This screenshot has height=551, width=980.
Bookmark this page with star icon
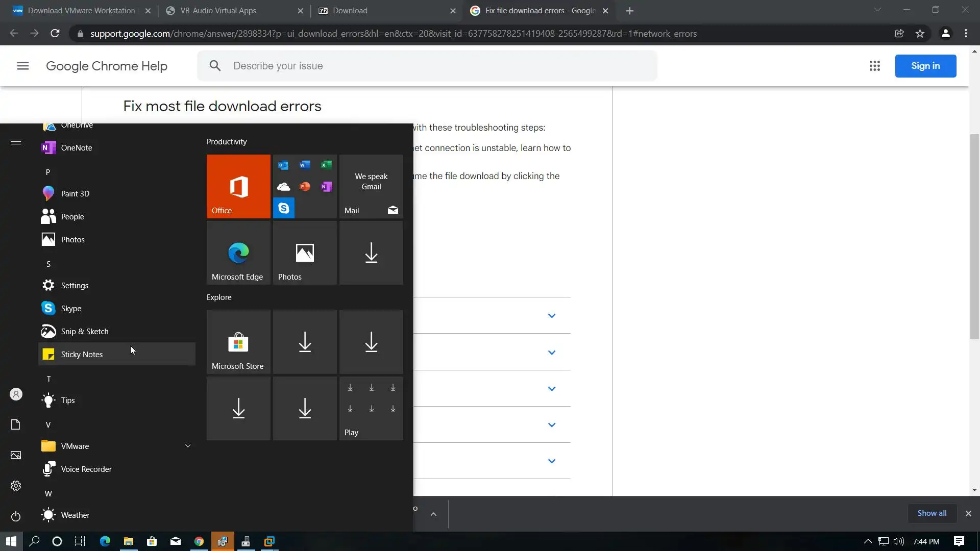(920, 34)
